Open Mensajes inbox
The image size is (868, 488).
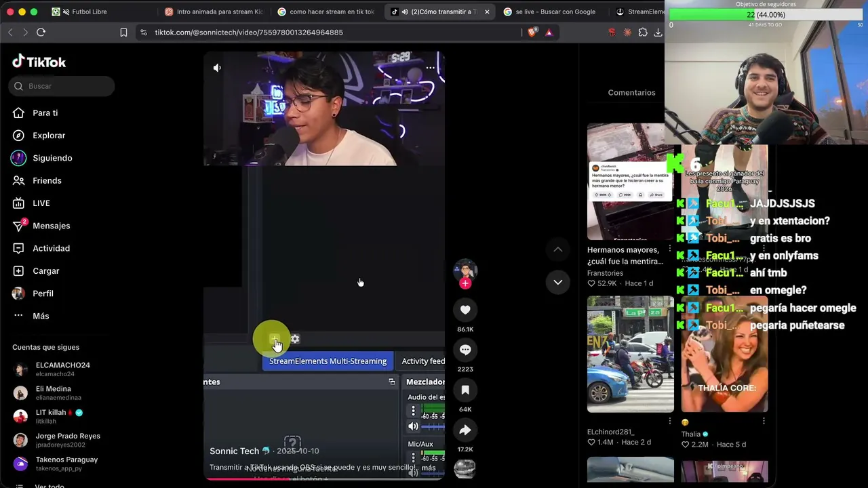[51, 226]
